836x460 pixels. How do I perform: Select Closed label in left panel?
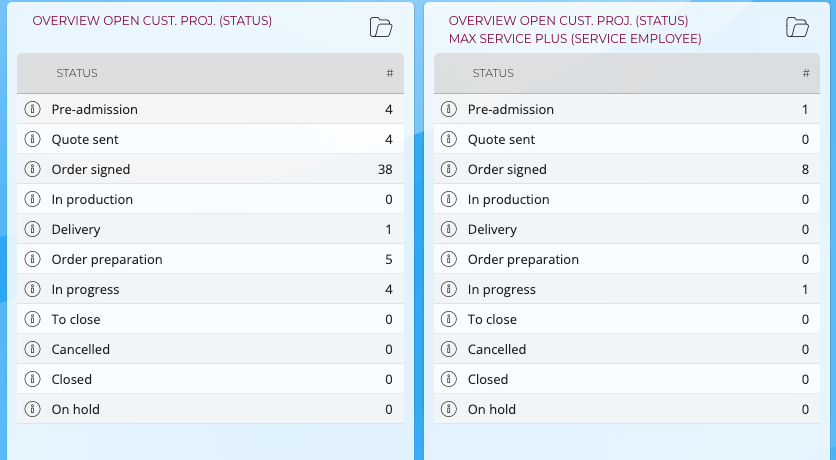point(71,380)
